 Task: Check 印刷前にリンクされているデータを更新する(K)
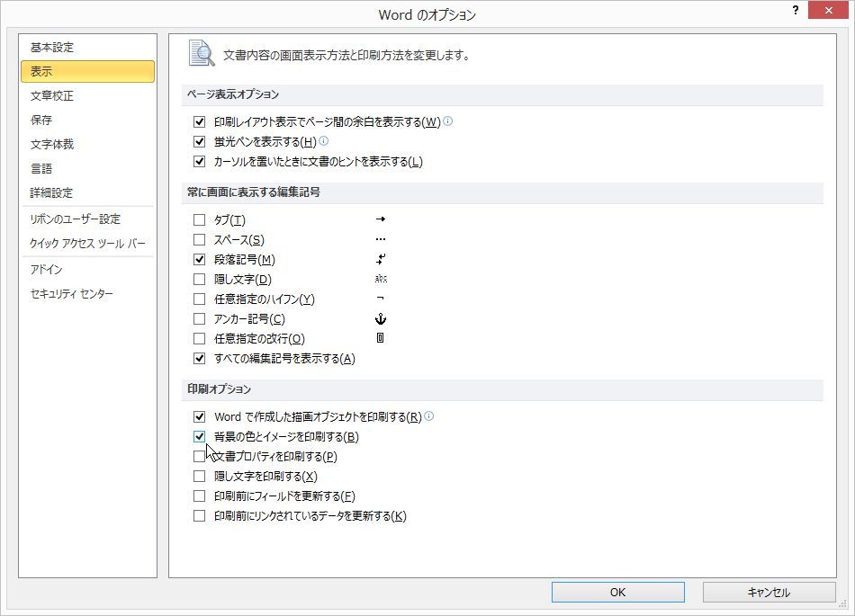click(199, 516)
